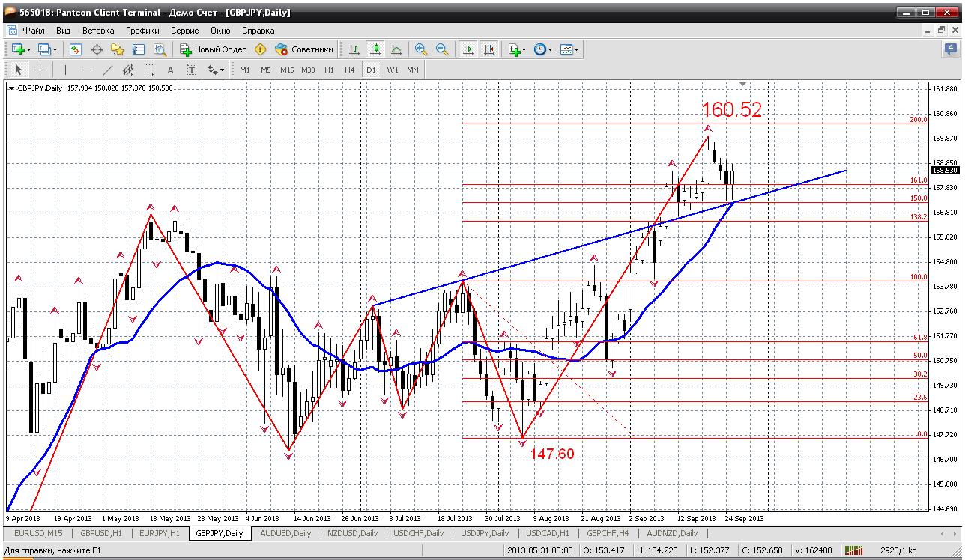Open the Data Window crosshair icon

click(97, 49)
